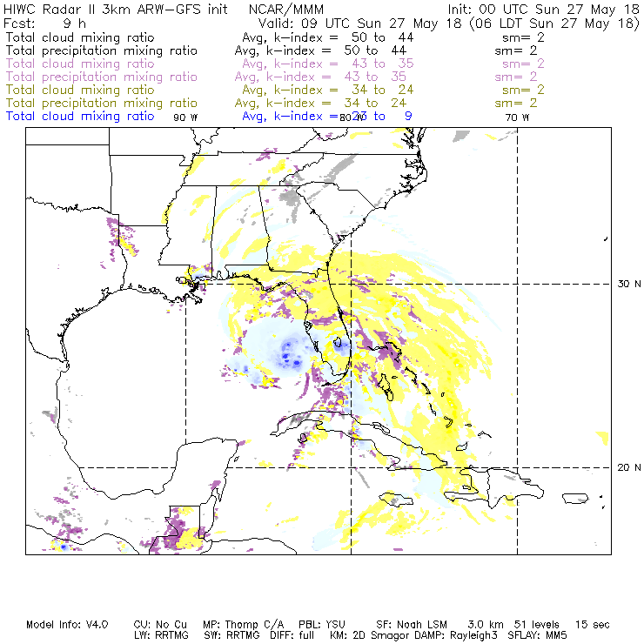The height and width of the screenshot is (644, 644).
Task: Click the "3.0 km" resolution text
Action: 486,625
